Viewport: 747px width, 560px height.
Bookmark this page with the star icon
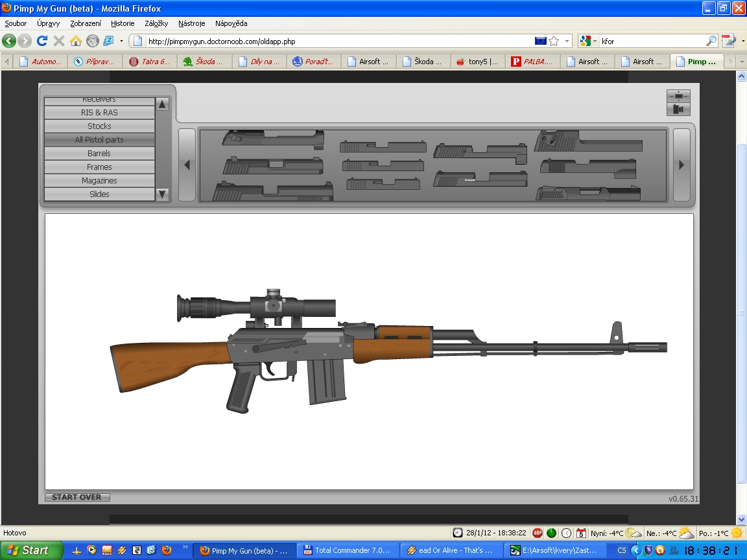pyautogui.click(x=554, y=41)
